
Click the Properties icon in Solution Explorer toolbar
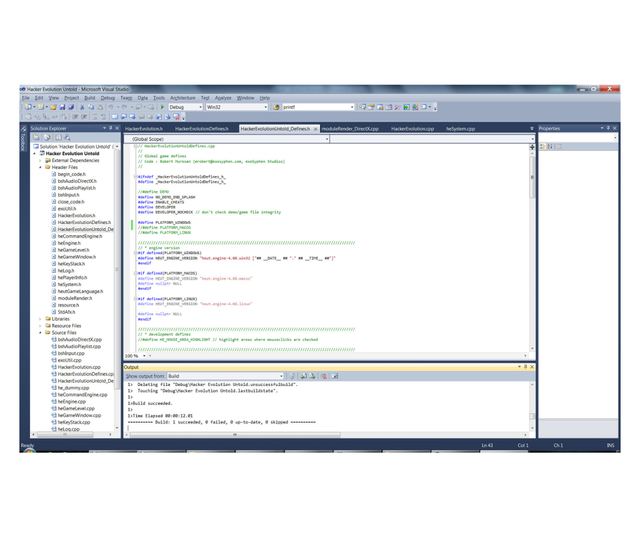(x=36, y=138)
